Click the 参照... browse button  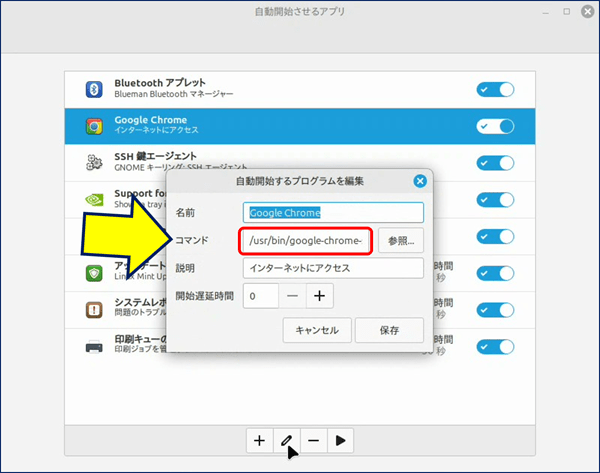click(401, 241)
